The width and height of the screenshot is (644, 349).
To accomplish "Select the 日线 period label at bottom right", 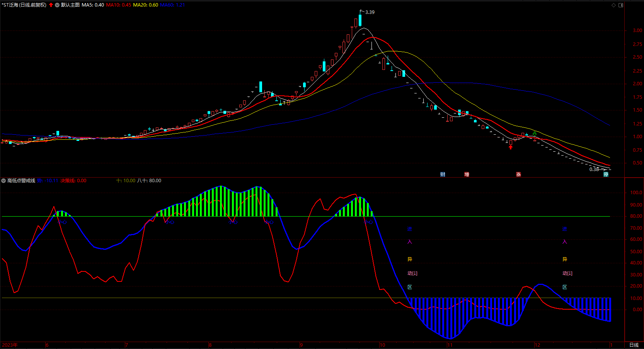I will tap(634, 345).
